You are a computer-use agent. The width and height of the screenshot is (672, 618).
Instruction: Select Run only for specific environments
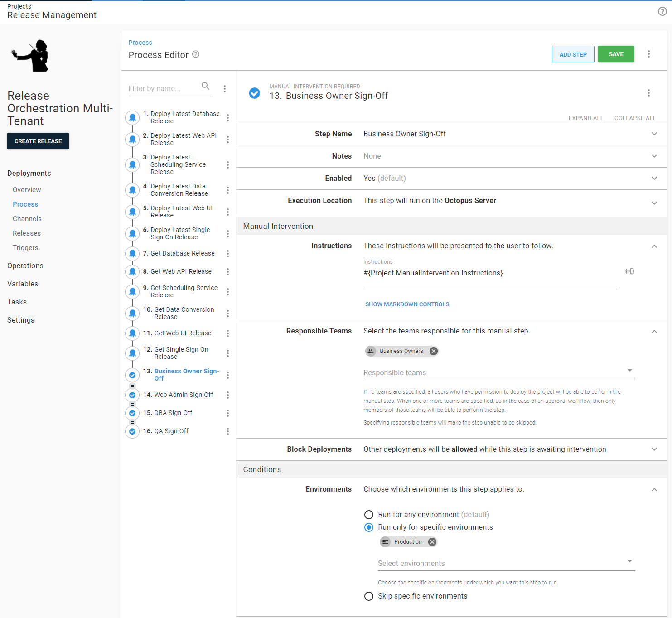[368, 527]
